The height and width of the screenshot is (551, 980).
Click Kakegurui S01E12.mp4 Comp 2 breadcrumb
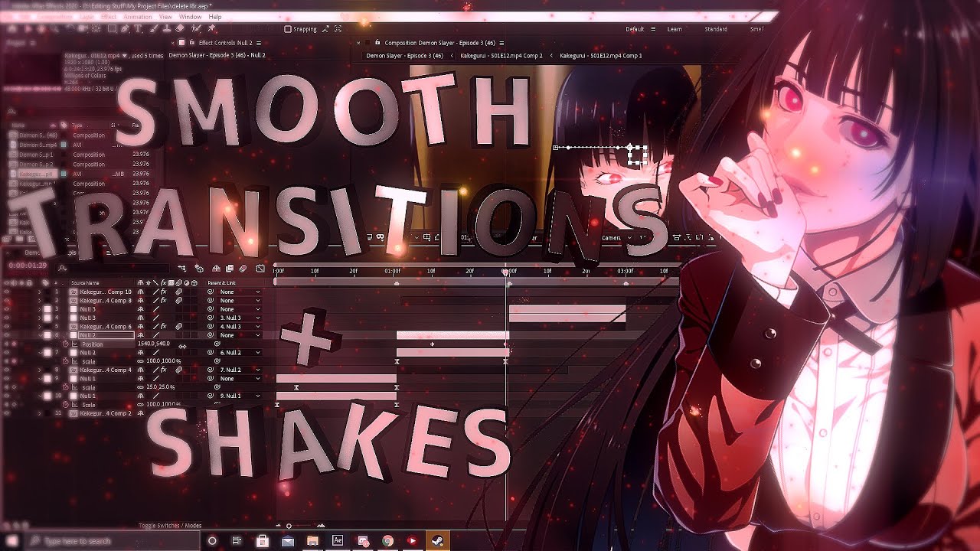[x=501, y=56]
